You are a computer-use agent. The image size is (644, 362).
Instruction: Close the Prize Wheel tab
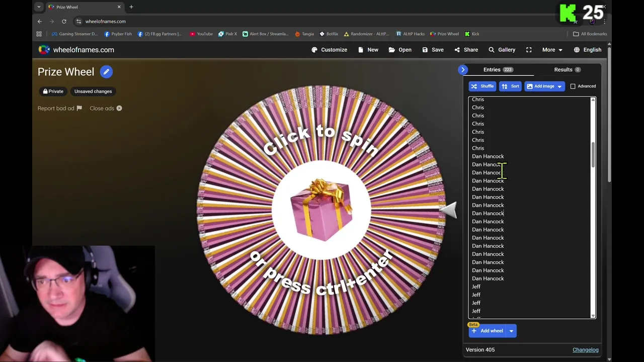(119, 7)
